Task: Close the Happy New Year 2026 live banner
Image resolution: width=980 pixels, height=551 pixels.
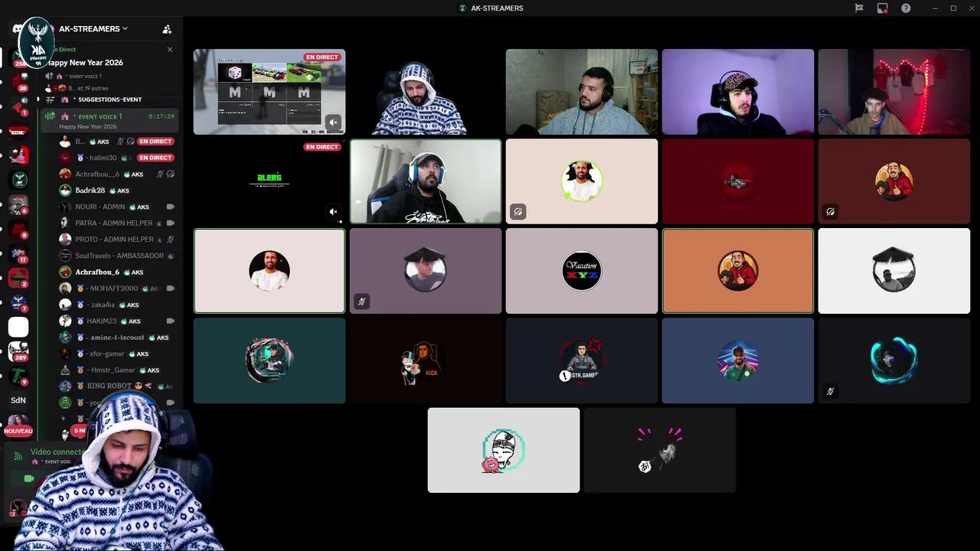Action: [170, 50]
